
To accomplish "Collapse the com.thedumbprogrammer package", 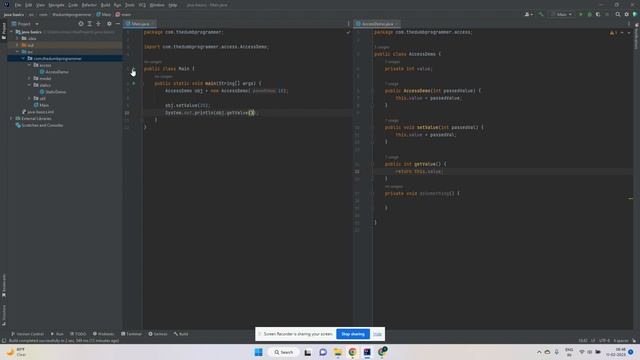I will (x=23, y=58).
